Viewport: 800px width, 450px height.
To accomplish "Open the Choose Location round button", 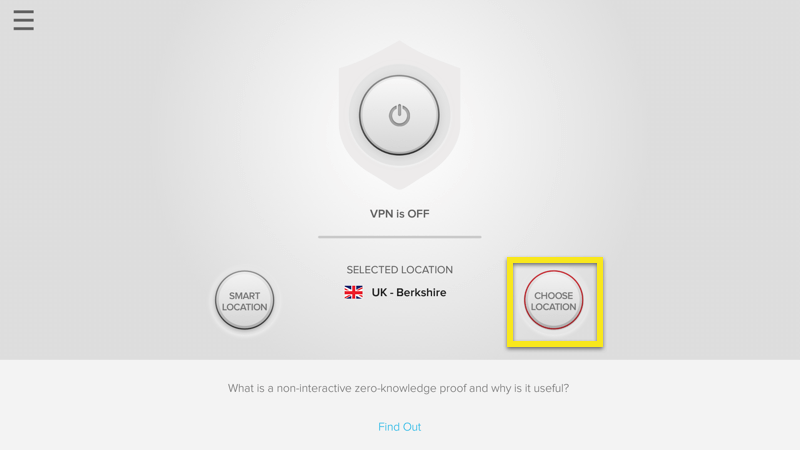I will 554,300.
